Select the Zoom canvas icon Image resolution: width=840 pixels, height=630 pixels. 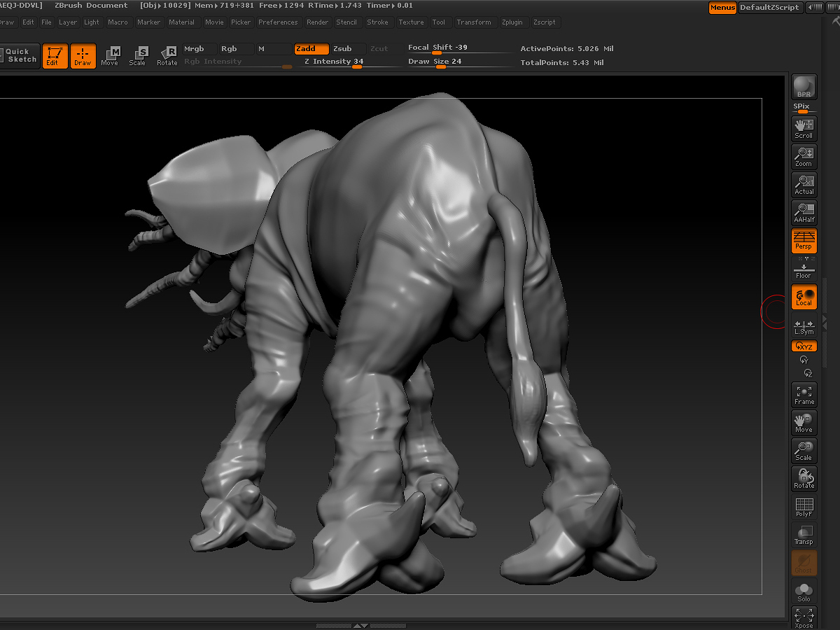(804, 157)
